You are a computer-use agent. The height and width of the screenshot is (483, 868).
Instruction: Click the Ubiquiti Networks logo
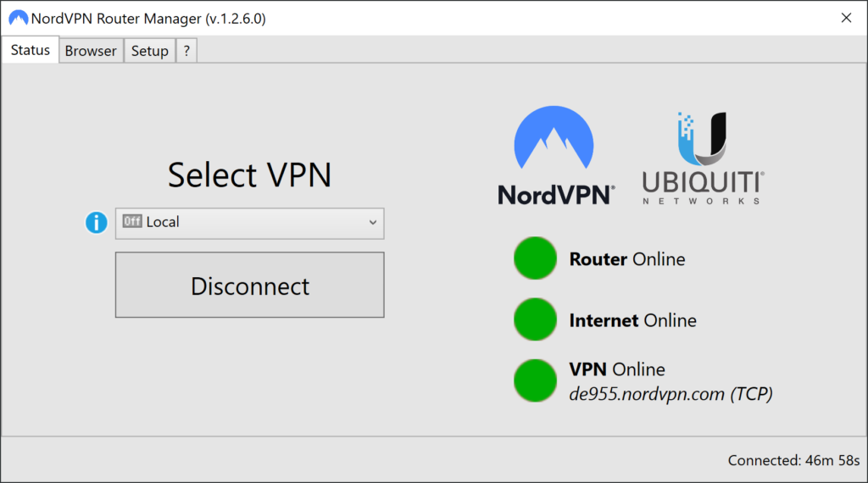pyautogui.click(x=703, y=158)
